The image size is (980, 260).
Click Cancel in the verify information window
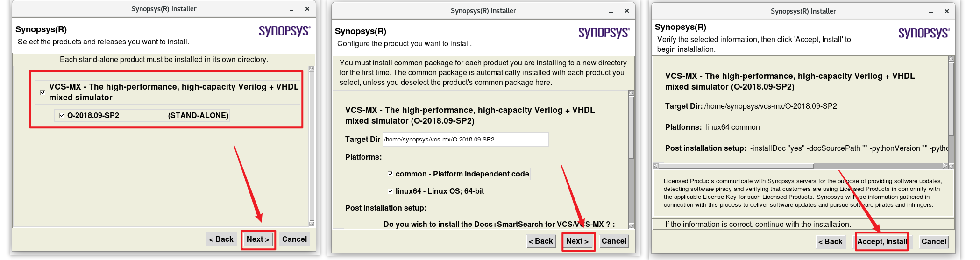click(934, 242)
